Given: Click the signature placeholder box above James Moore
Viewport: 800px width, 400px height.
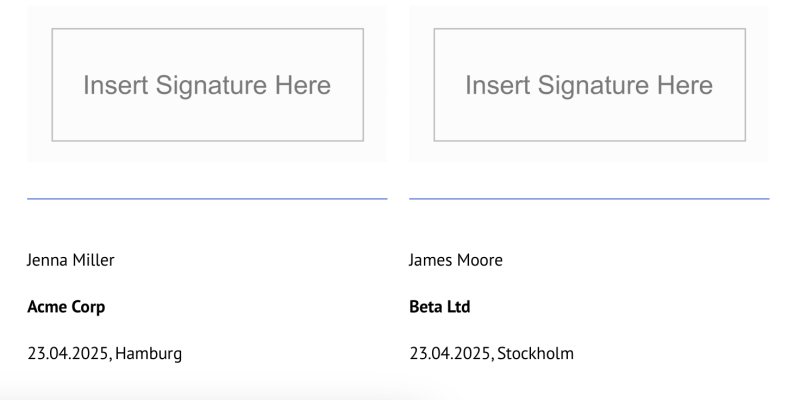Looking at the screenshot, I should [x=589, y=85].
